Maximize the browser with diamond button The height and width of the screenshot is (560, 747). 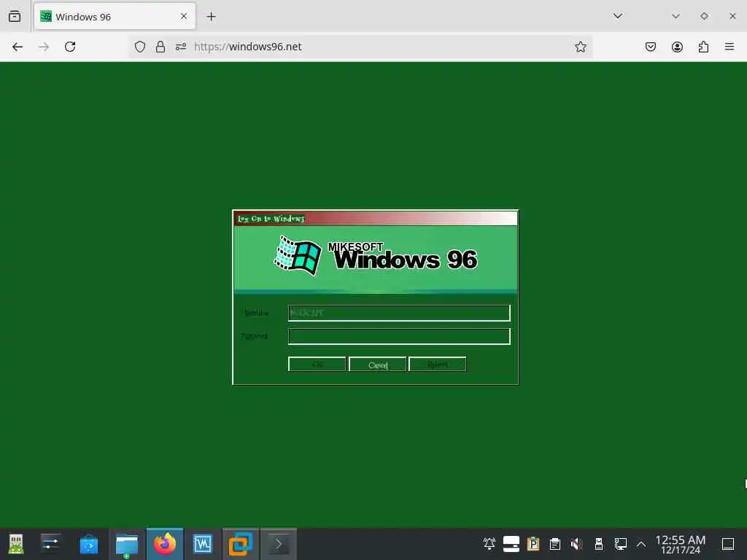[x=704, y=16]
